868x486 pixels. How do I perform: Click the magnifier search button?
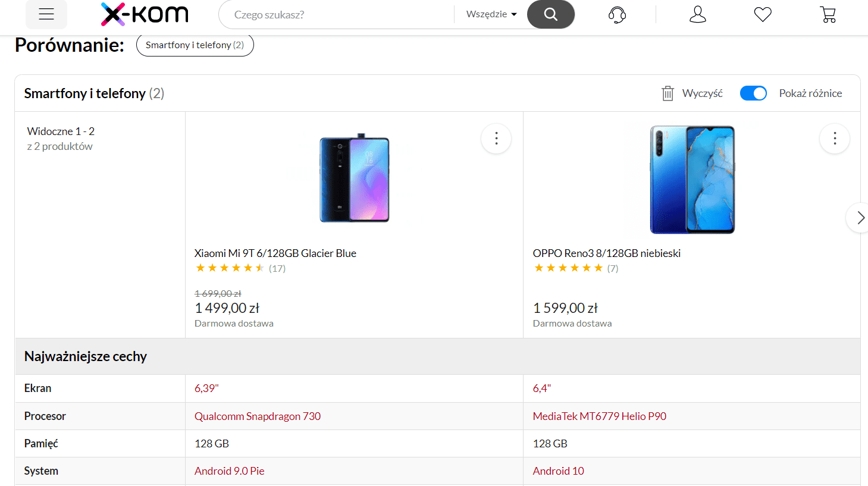551,14
